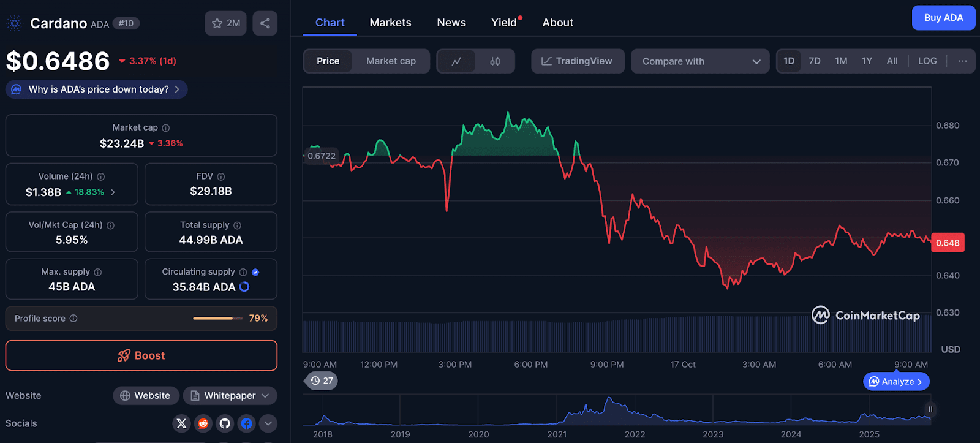Viewport: 980px width, 443px height.
Task: Open the News tab
Action: 451,23
